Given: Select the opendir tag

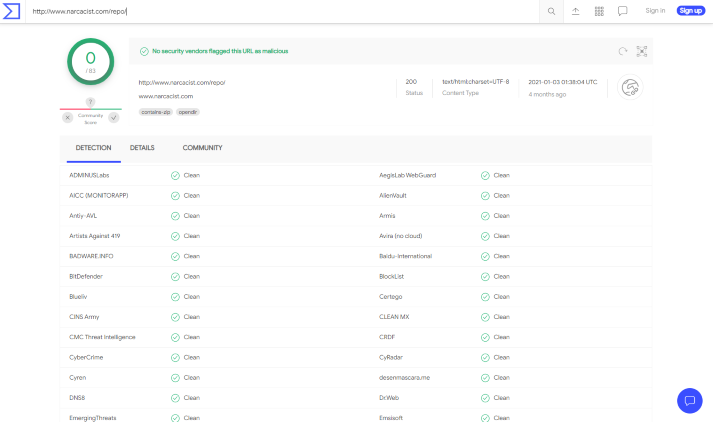Looking at the screenshot, I should click(188, 112).
